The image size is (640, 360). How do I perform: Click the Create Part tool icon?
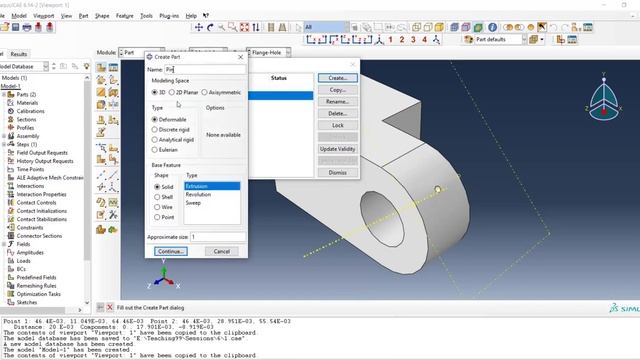101,67
